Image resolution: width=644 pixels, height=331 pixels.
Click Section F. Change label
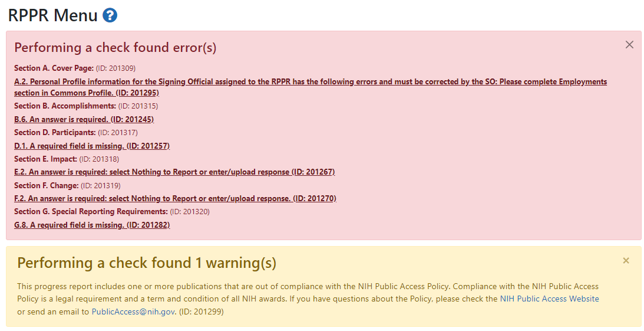tap(46, 186)
